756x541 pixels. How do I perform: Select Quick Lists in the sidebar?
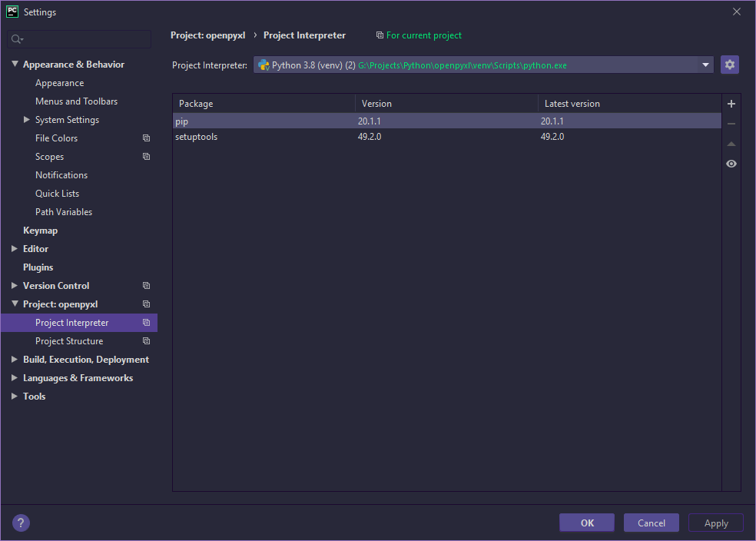click(57, 194)
